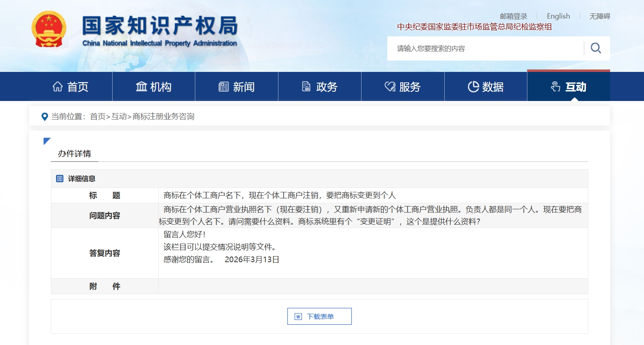This screenshot has width=644, height=345.
Task: Open the 邮箱登录 mailbox login link
Action: point(513,16)
